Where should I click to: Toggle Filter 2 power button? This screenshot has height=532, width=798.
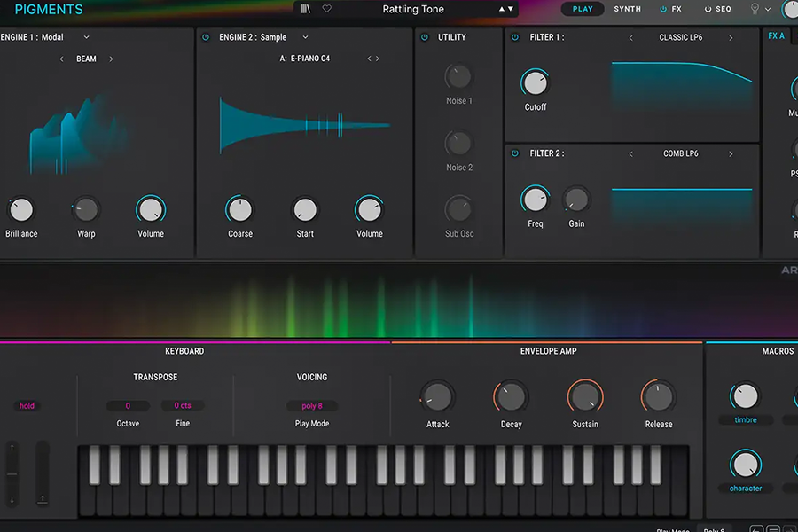coord(515,153)
